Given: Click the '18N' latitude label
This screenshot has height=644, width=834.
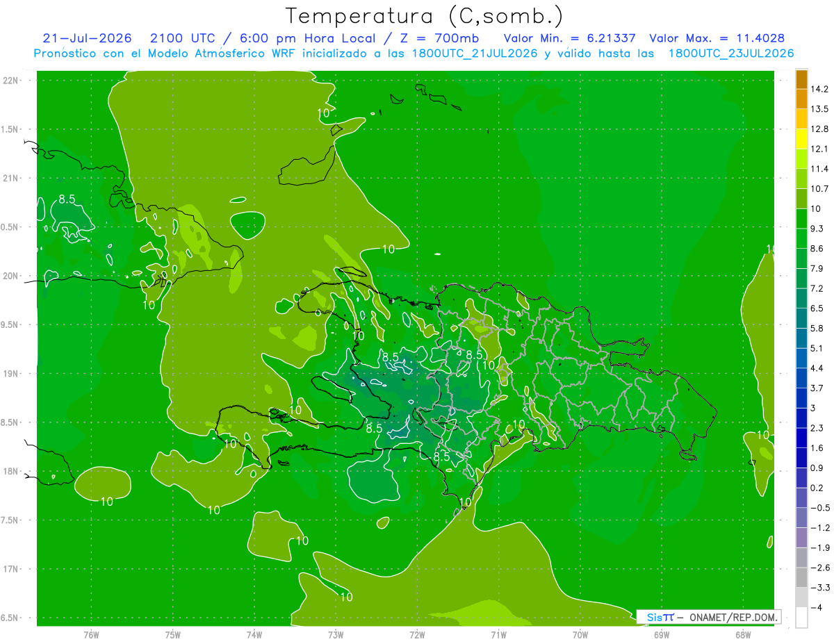Looking at the screenshot, I should (10, 472).
